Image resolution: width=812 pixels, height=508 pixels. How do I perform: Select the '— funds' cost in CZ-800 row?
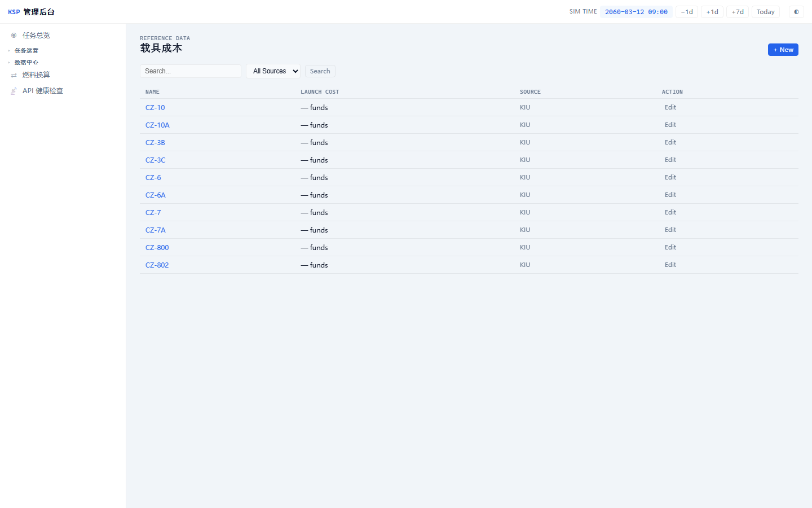314,248
